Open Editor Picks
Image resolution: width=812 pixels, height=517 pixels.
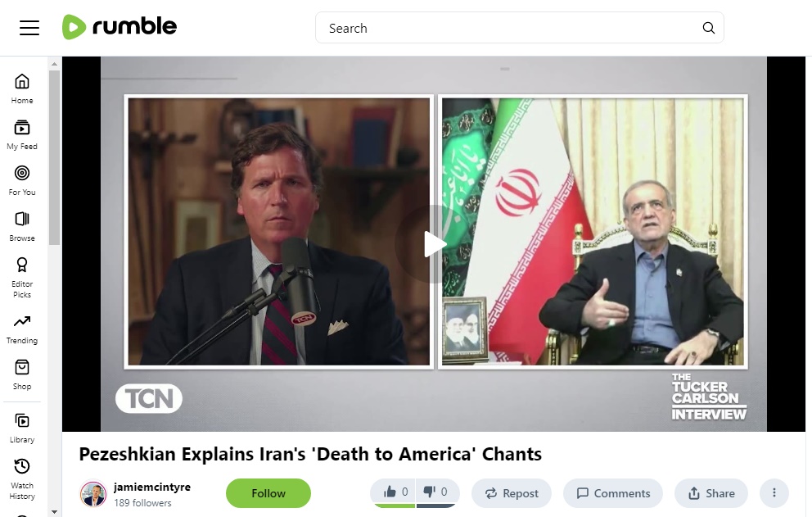22,278
